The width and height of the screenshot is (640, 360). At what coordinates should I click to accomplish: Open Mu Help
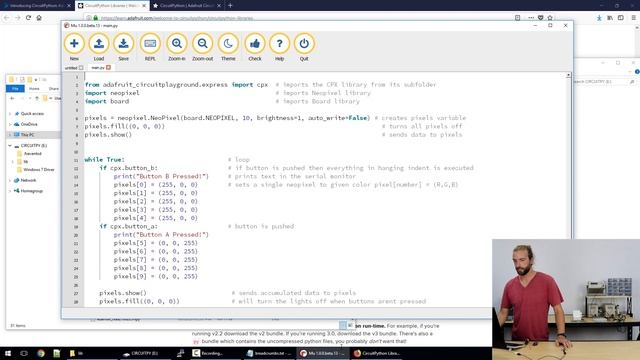[280, 44]
